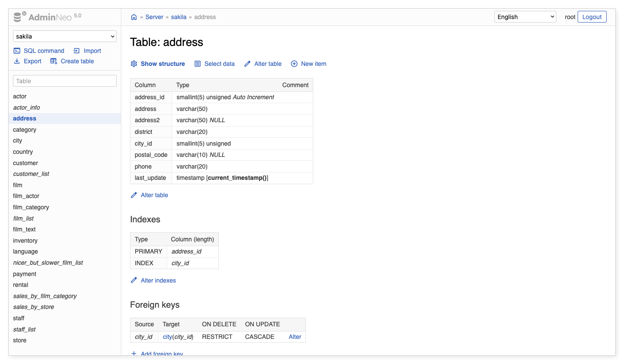The width and height of the screenshot is (624, 364).
Task: Open the Select data tab
Action: pyautogui.click(x=219, y=64)
